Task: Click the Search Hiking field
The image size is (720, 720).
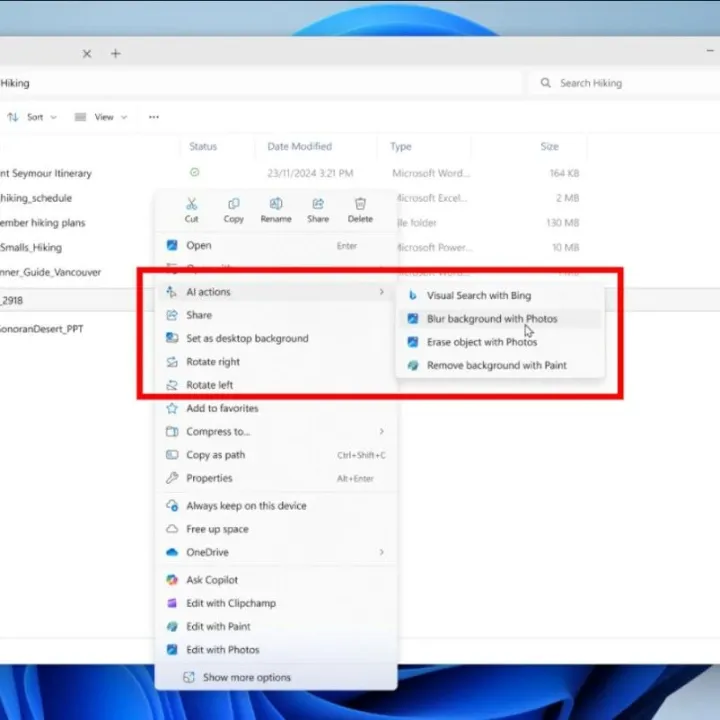Action: [624, 83]
